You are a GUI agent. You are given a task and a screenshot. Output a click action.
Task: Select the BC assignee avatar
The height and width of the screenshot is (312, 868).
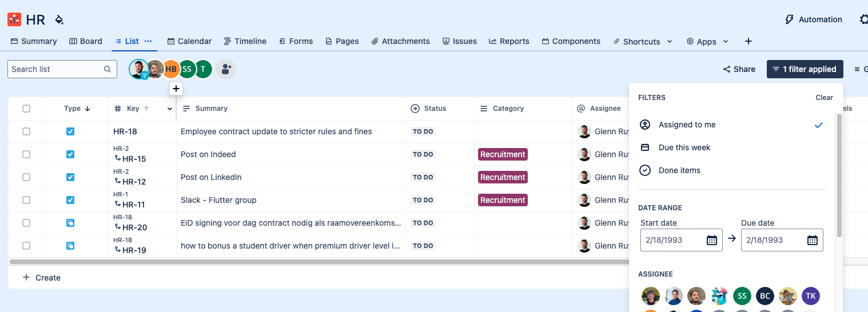[x=765, y=296]
